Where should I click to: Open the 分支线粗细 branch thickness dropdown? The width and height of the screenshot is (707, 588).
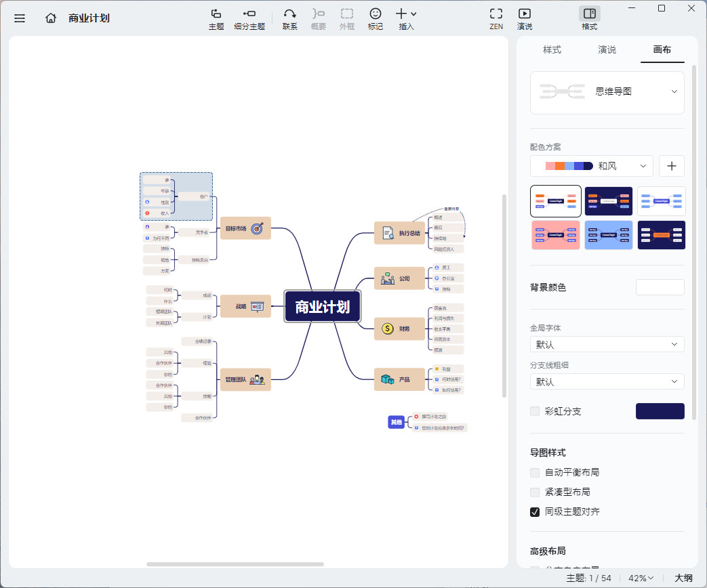pos(607,381)
